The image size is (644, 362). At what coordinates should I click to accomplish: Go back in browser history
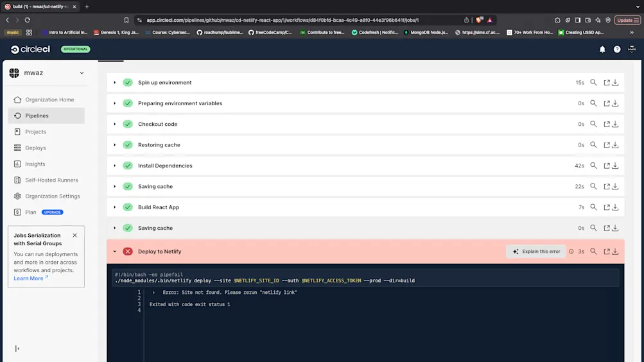click(x=8, y=20)
